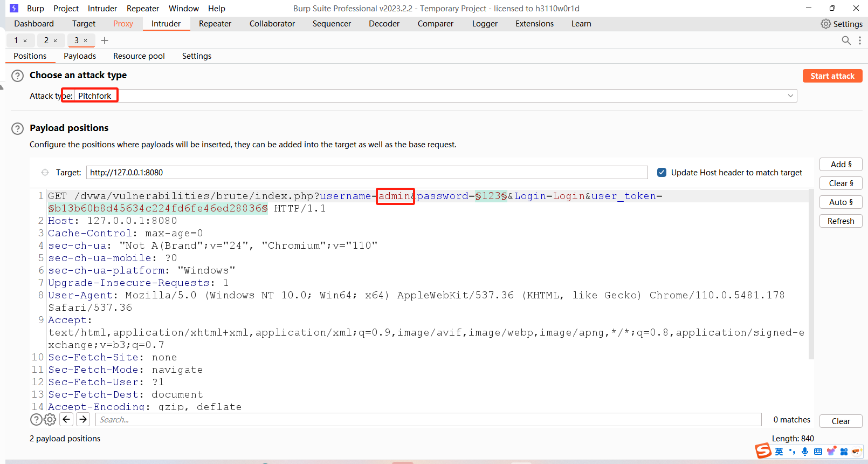Open the Repeater menu in menu bar
This screenshot has height=464, width=868.
pos(143,9)
